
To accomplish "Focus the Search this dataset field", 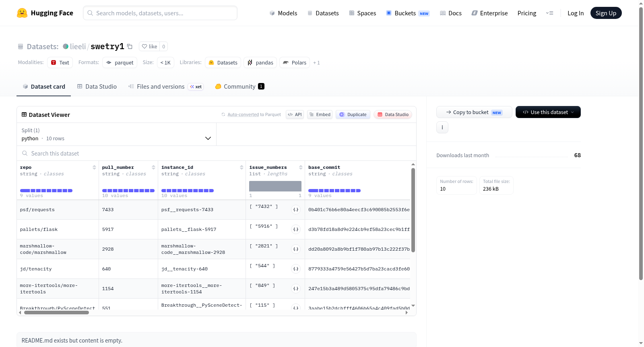I will click(217, 153).
